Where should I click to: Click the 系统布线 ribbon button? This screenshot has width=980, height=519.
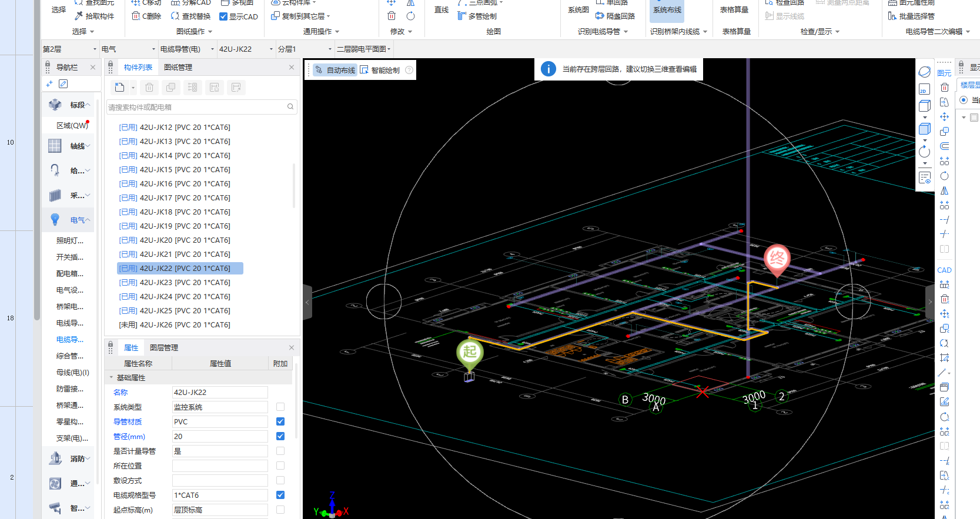[x=667, y=10]
